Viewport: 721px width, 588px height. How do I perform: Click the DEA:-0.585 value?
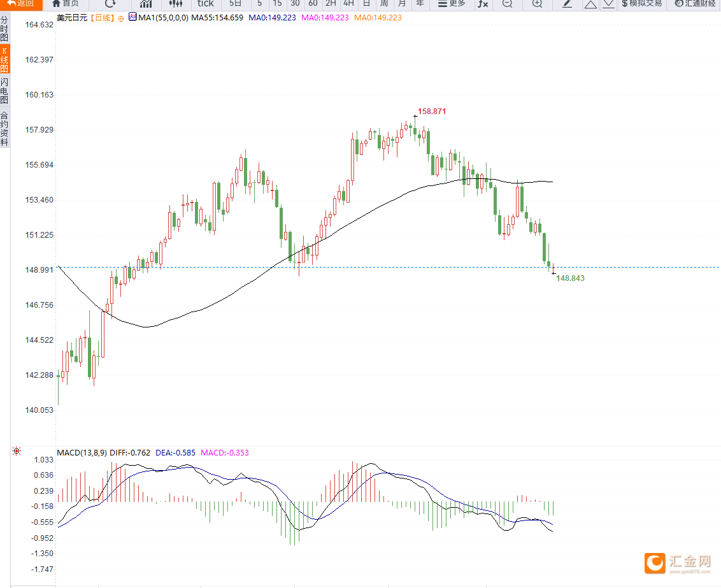pos(175,453)
